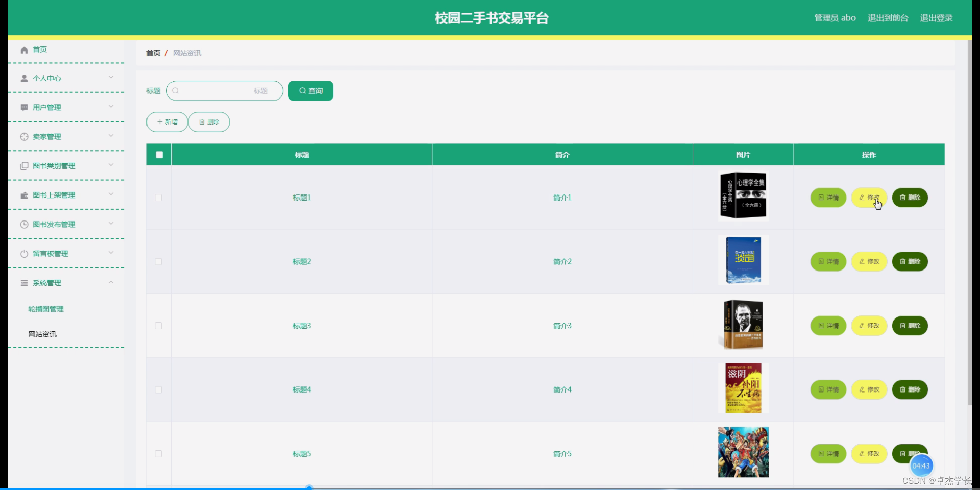
Task: Click the 卖家管理 globe icon
Action: (23, 136)
